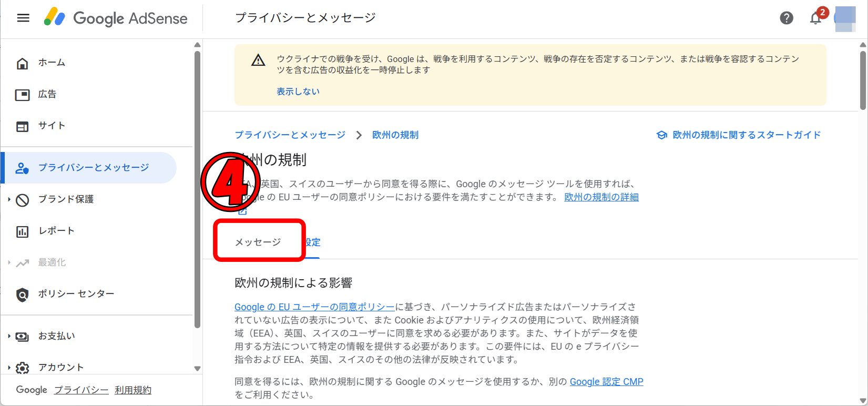This screenshot has width=868, height=406.
Task: Click the warning triangle in the banner
Action: click(258, 60)
